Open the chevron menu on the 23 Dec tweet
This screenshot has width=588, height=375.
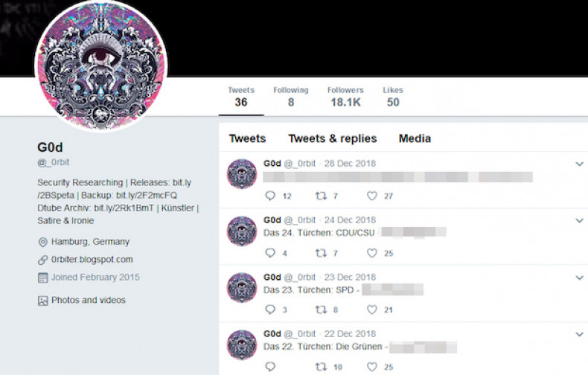(x=579, y=278)
